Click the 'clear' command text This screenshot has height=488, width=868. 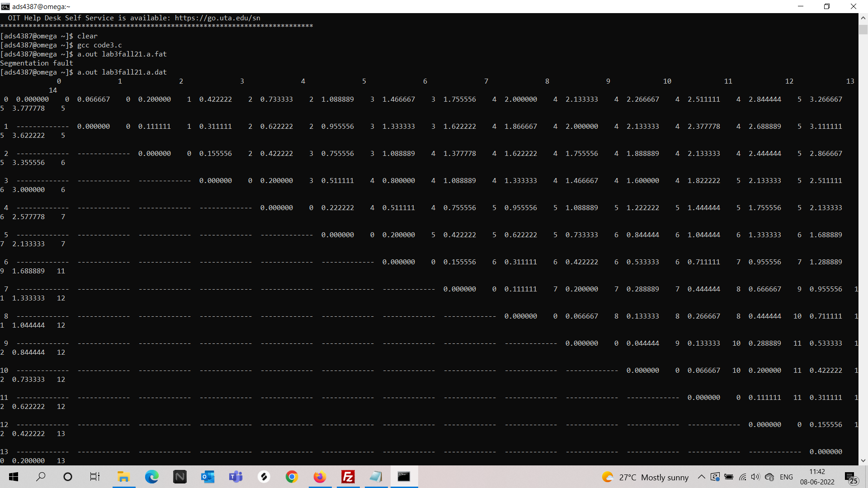click(x=87, y=36)
